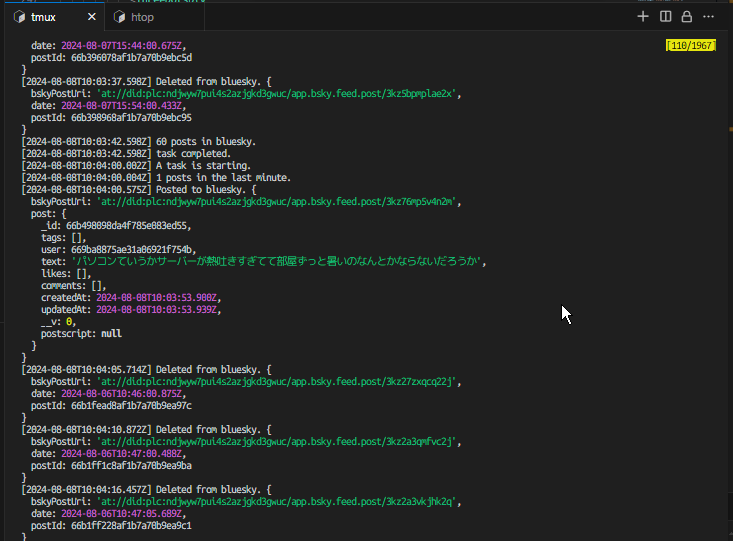Click the cube icon on the htop tab
The width and height of the screenshot is (733, 541).
pos(120,17)
